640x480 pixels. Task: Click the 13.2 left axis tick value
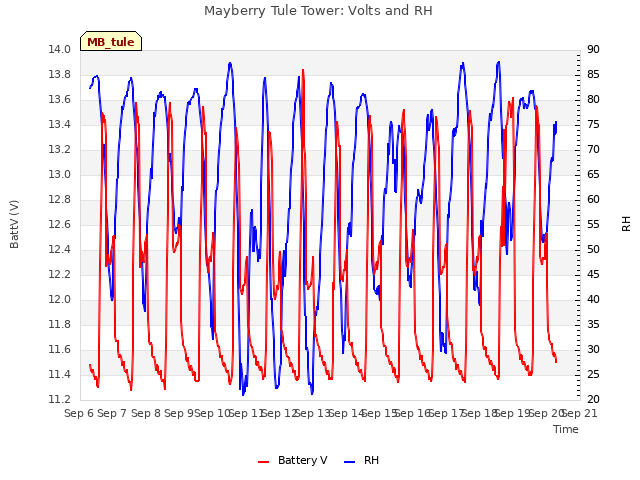[59, 149]
